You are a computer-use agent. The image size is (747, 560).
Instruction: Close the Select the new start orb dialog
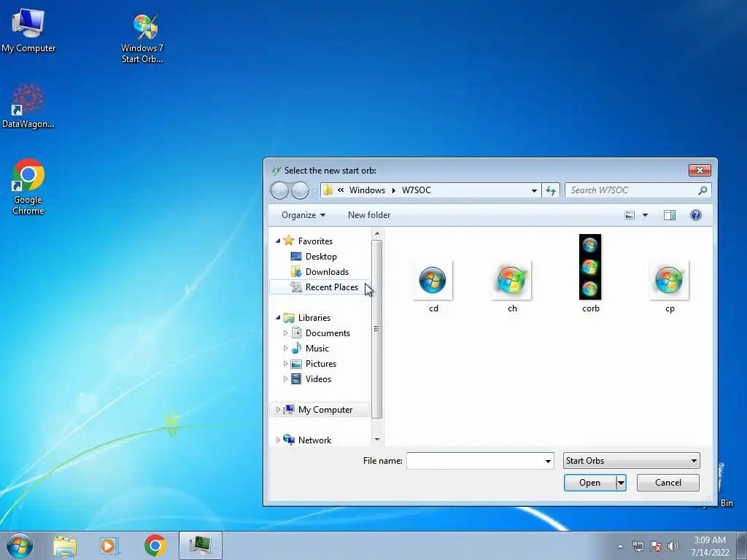tap(700, 170)
